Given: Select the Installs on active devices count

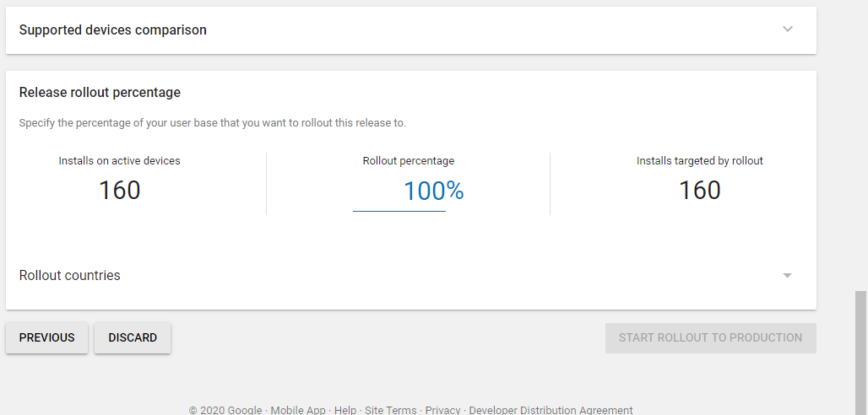Looking at the screenshot, I should [120, 191].
